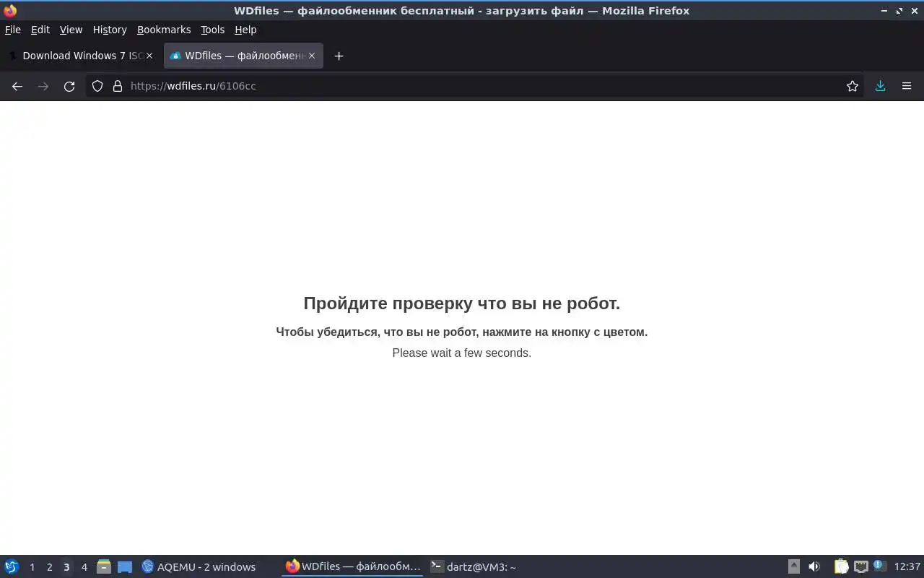The image size is (924, 578).
Task: Open the Edit menu
Action: pos(40,30)
